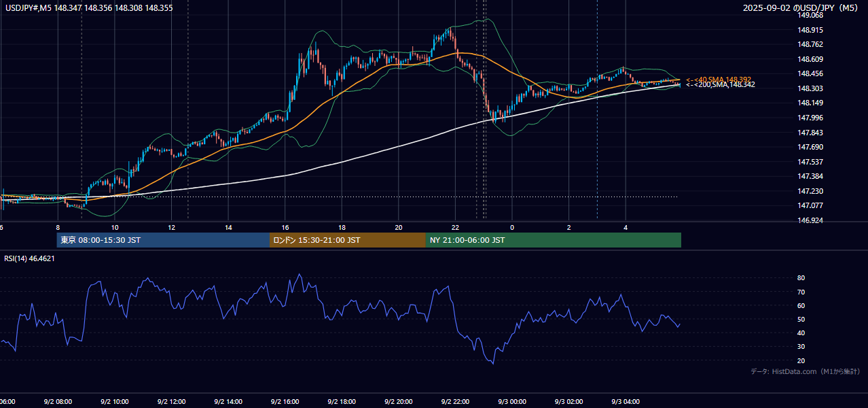
Task: Click price axis value 148.149
Action: (810, 103)
